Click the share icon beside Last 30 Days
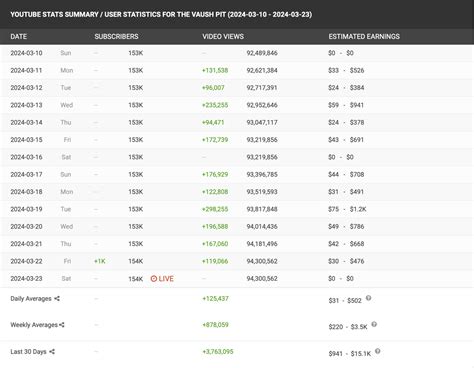 coord(52,351)
